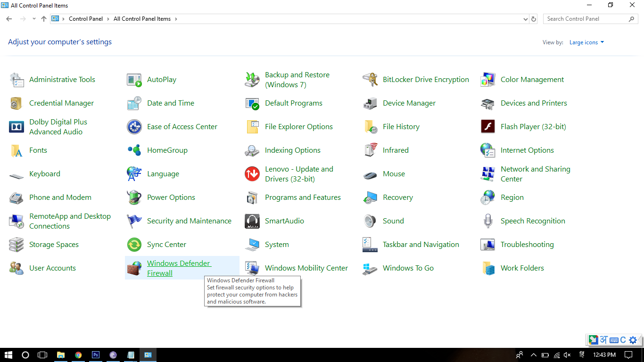644x362 pixels.
Task: Show hidden system tray icons
Action: pyautogui.click(x=534, y=355)
